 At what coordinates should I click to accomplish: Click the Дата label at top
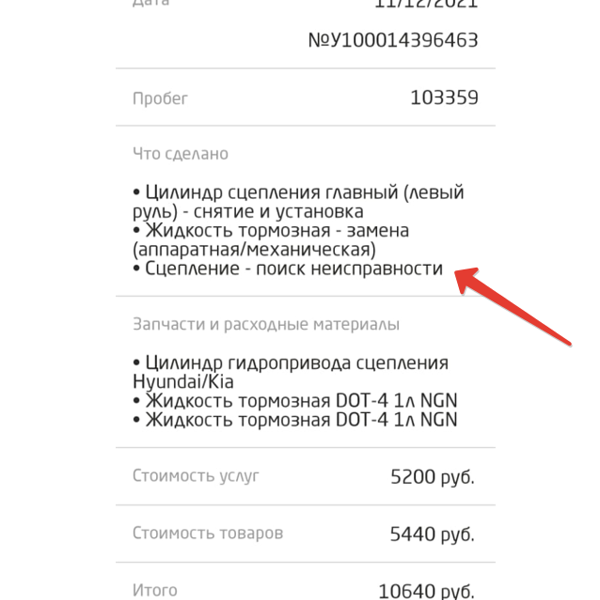(x=150, y=4)
